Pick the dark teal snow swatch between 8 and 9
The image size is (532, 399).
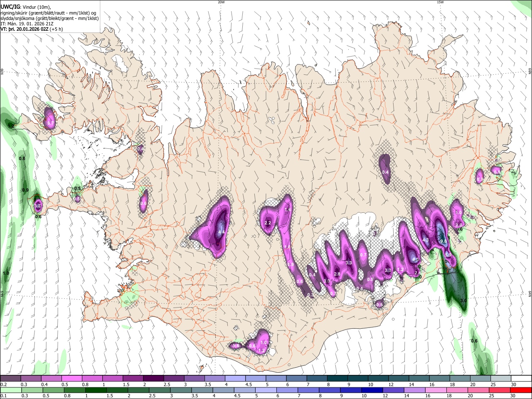pos(337,378)
